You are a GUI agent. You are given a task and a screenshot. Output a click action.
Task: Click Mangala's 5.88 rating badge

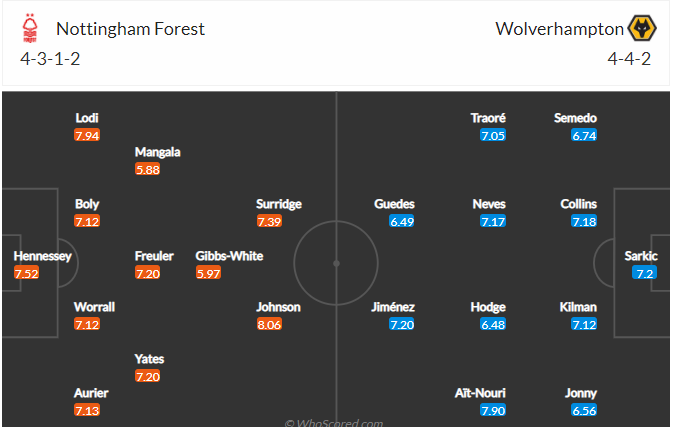pyautogui.click(x=147, y=169)
